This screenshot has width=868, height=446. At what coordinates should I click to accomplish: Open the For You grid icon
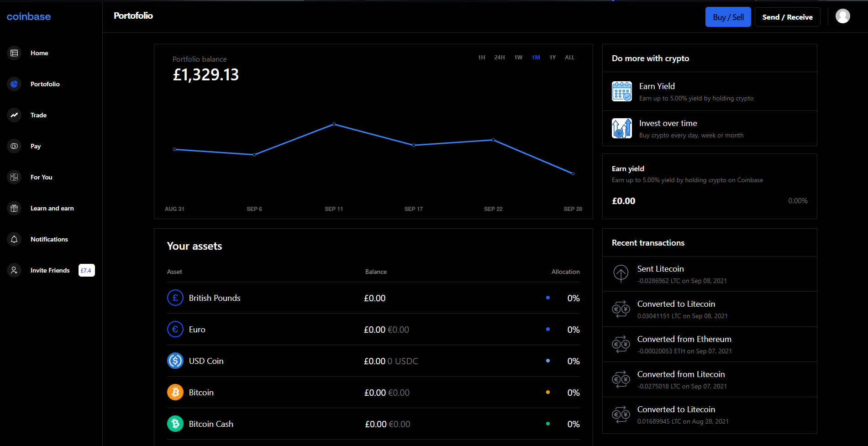tap(14, 177)
